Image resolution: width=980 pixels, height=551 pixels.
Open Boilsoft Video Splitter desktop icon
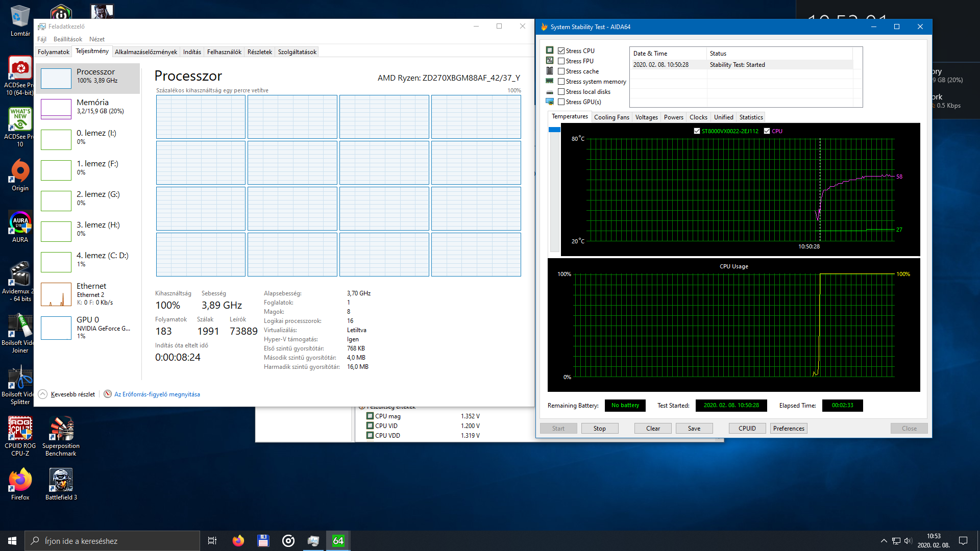[x=20, y=385]
